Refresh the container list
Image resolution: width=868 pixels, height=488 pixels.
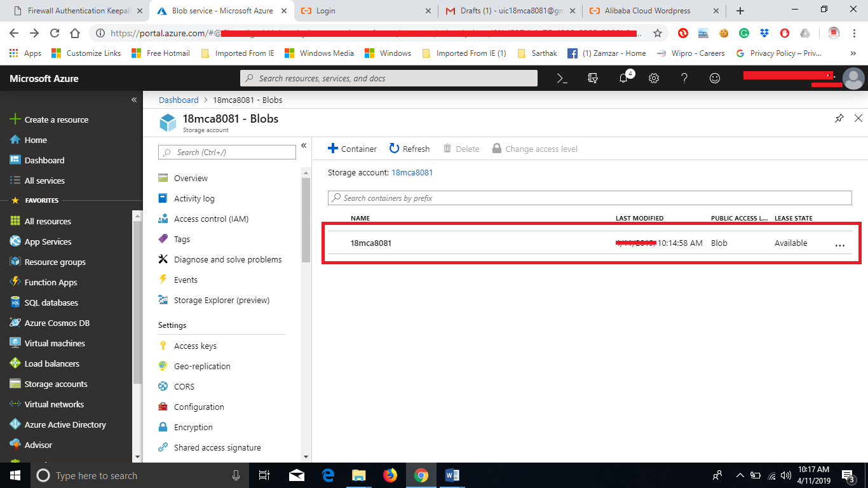coord(409,149)
